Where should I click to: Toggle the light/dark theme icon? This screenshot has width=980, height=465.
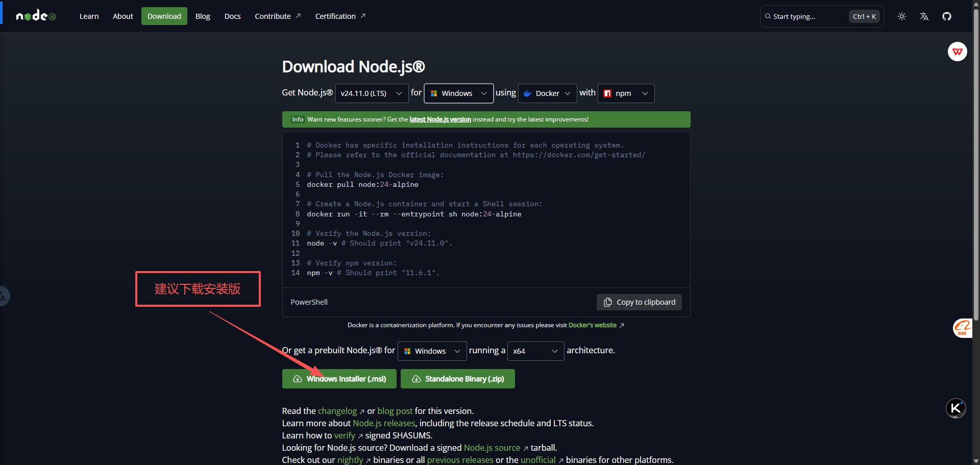[x=902, y=16]
